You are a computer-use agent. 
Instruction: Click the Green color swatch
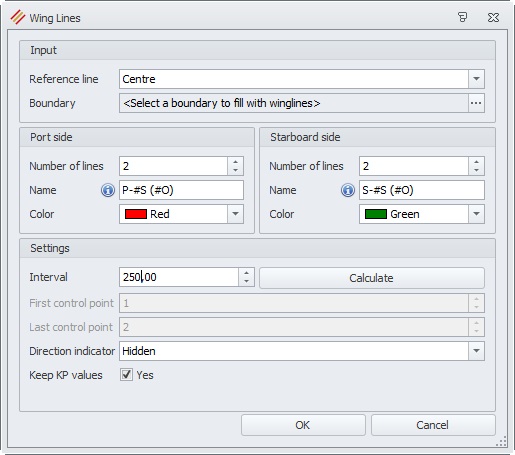click(x=376, y=214)
